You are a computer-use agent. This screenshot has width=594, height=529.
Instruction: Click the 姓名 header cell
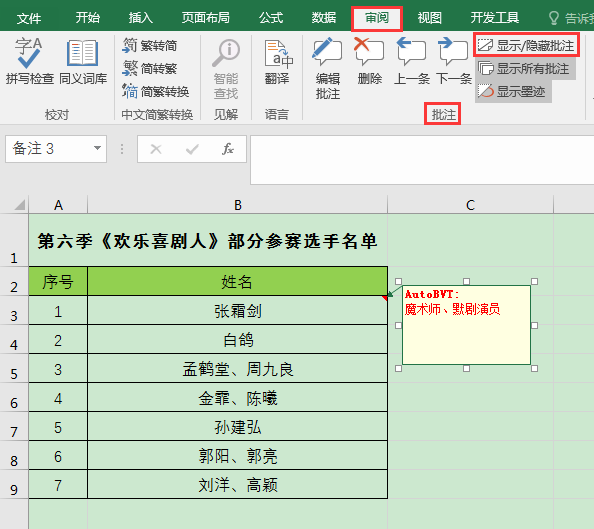pos(238,281)
